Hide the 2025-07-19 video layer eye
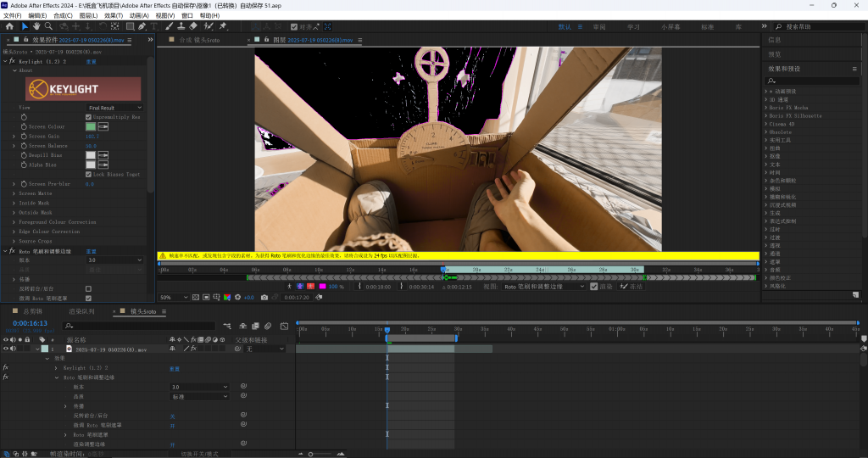Viewport: 868px width, 458px height. [5, 349]
